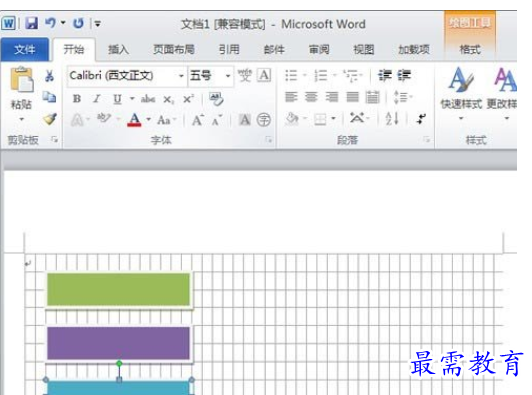Click the phonetic guide (wén) icon

(x=245, y=75)
